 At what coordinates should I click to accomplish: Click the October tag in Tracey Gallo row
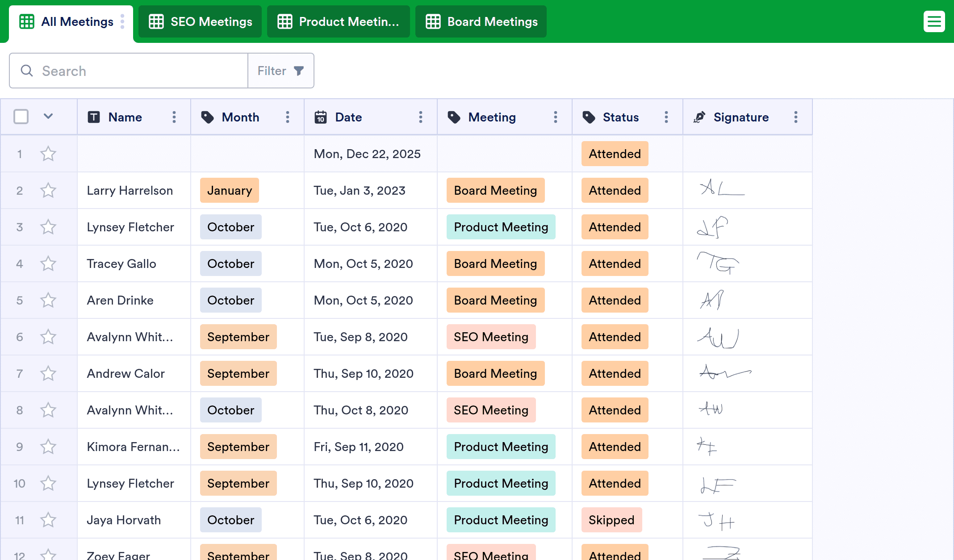coord(230,263)
